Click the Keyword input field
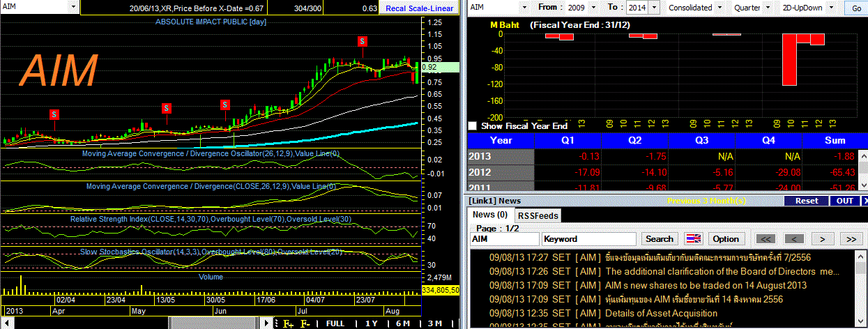 589,238
